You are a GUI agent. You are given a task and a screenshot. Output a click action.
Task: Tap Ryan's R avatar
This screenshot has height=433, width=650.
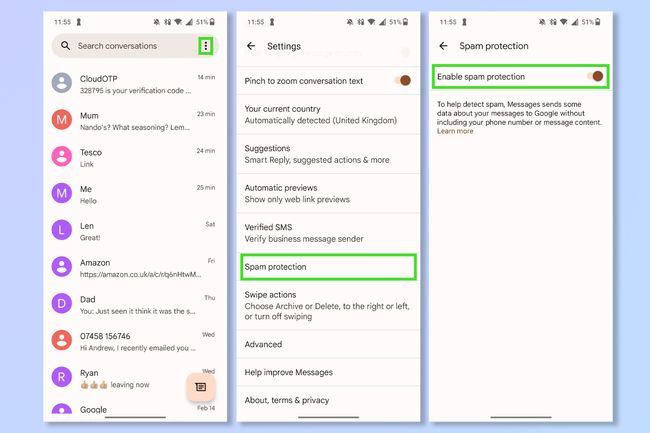click(x=62, y=377)
